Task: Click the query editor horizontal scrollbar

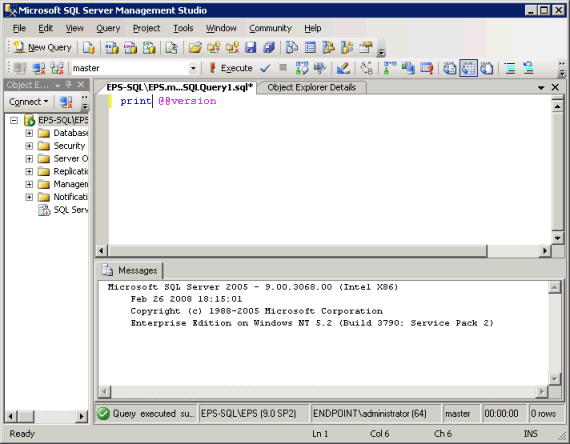Action: pyautogui.click(x=297, y=251)
